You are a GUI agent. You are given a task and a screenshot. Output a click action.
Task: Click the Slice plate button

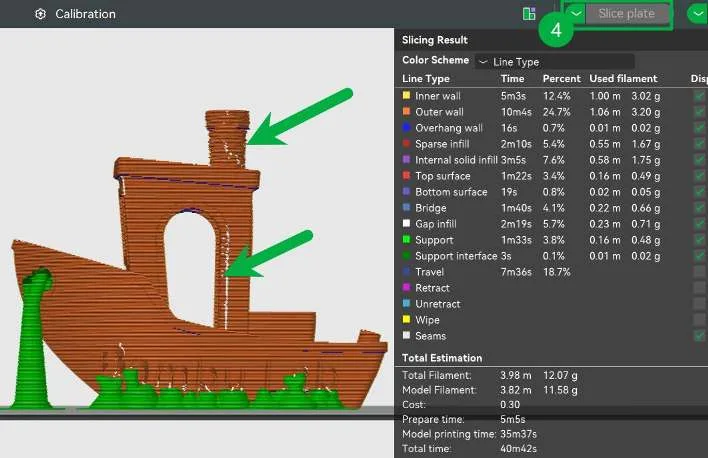point(627,14)
